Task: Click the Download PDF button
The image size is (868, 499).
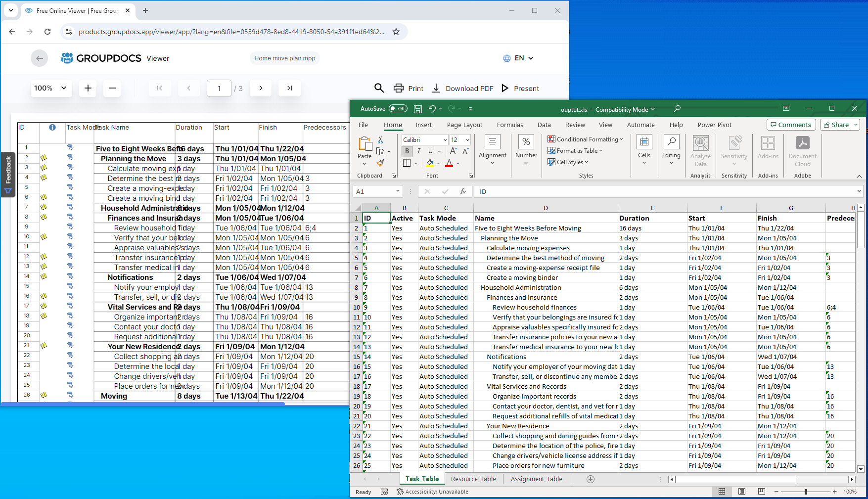Action: coord(463,89)
